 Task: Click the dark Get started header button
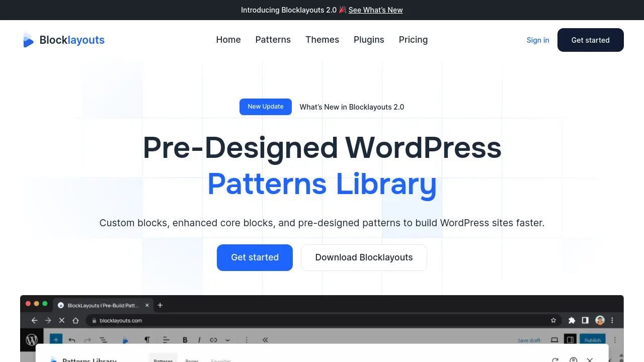tap(591, 40)
